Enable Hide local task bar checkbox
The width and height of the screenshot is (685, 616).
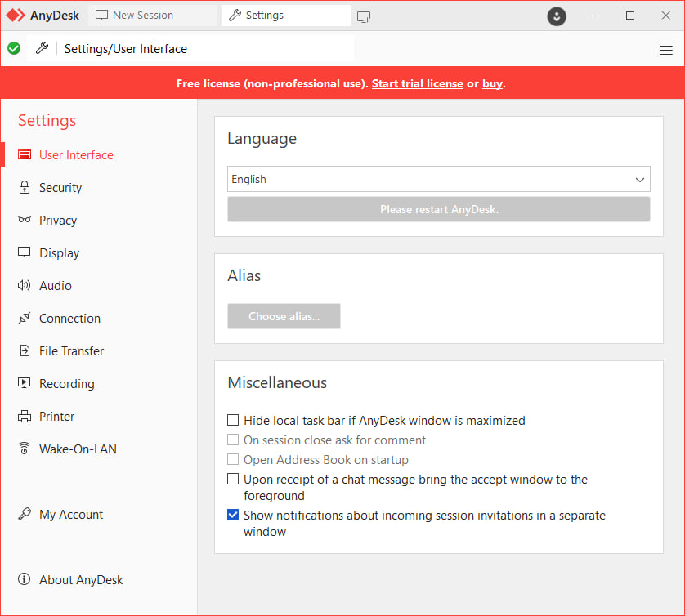click(x=234, y=421)
